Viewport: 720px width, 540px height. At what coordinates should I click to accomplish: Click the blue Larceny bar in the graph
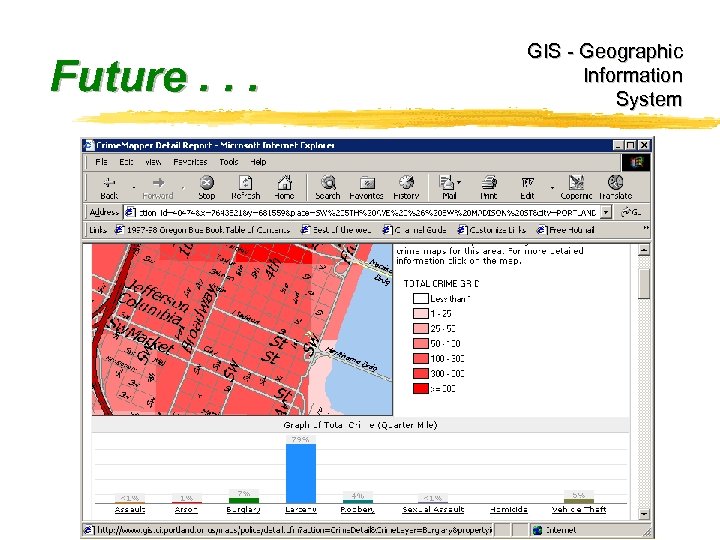301,473
